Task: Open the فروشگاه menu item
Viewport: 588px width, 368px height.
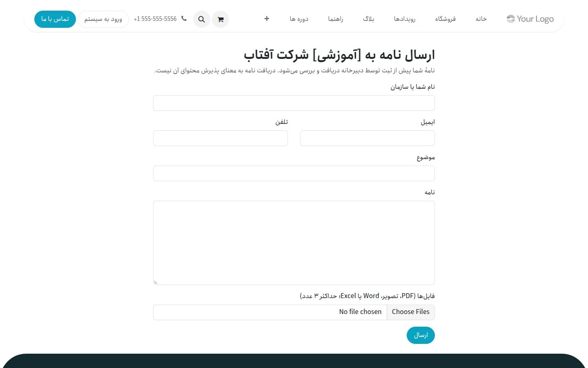Action: click(445, 19)
